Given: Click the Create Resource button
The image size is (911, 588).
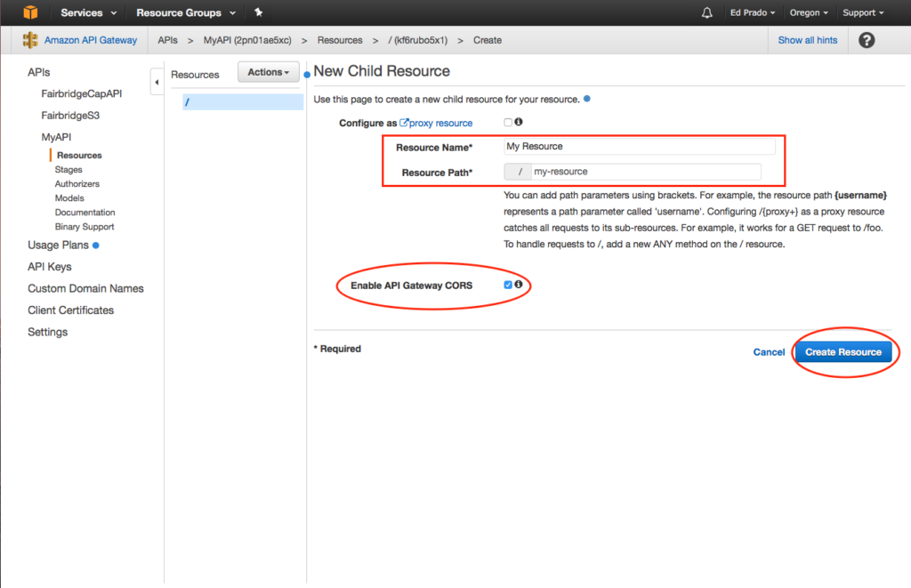Looking at the screenshot, I should [842, 352].
